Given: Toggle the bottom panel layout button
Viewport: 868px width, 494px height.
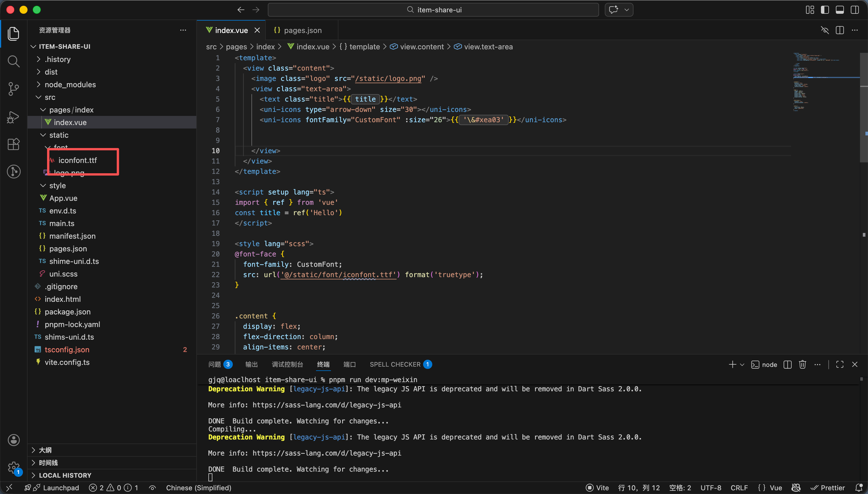Looking at the screenshot, I should (x=840, y=10).
